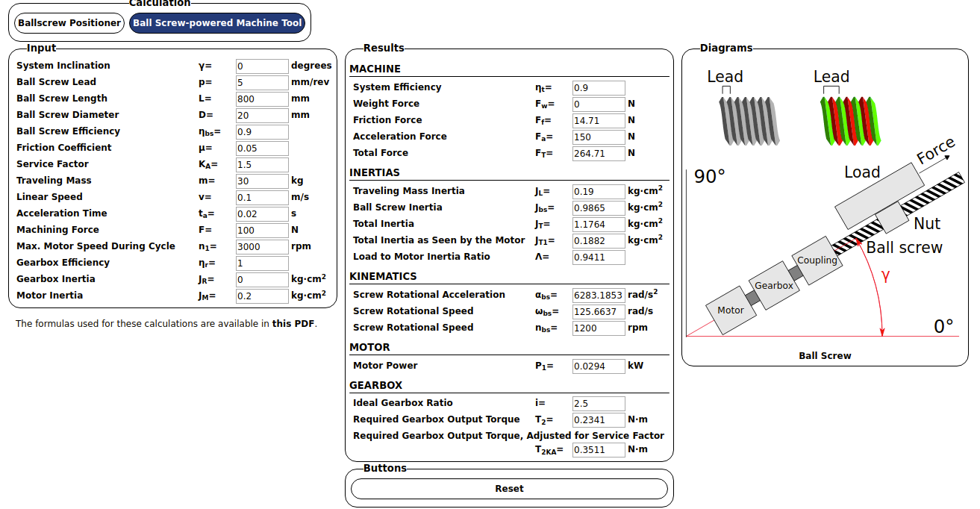Screen dimensions: 980x509
Task: Change the Friction Coefficient field
Action: click(262, 149)
